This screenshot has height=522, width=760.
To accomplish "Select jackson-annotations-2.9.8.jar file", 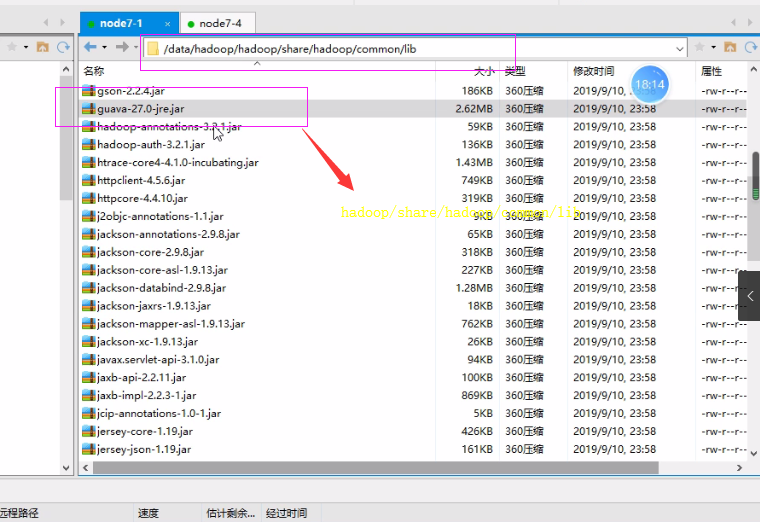I will [x=168, y=234].
